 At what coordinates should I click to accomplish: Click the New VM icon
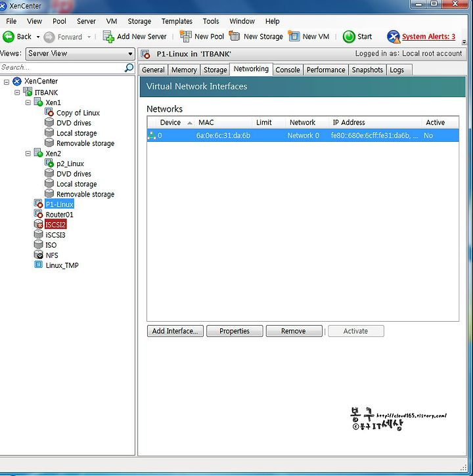pyautogui.click(x=294, y=36)
